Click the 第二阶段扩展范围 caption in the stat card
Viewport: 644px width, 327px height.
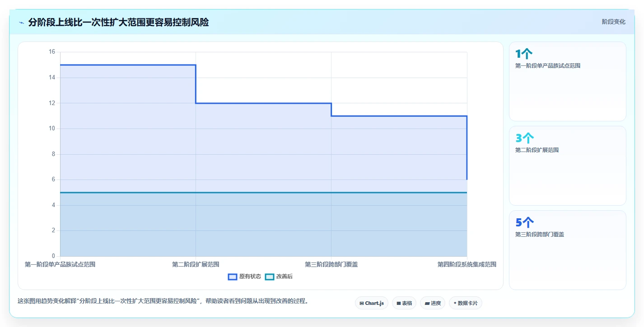(x=537, y=150)
